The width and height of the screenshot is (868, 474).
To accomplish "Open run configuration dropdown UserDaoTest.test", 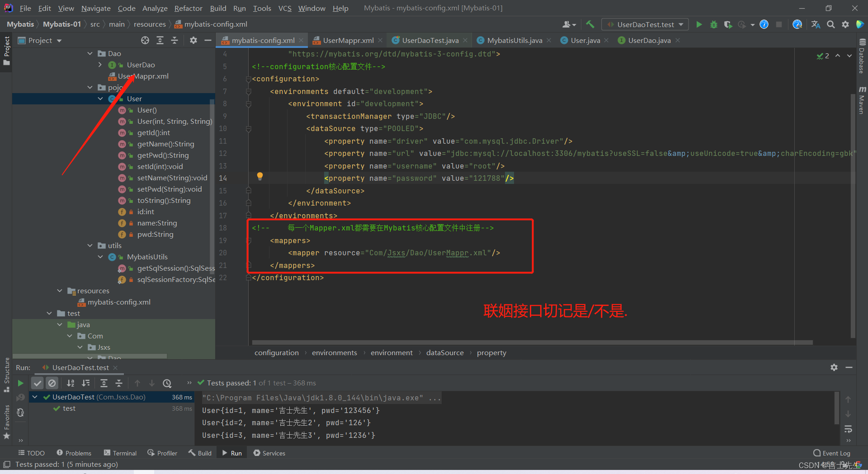I will 645,24.
